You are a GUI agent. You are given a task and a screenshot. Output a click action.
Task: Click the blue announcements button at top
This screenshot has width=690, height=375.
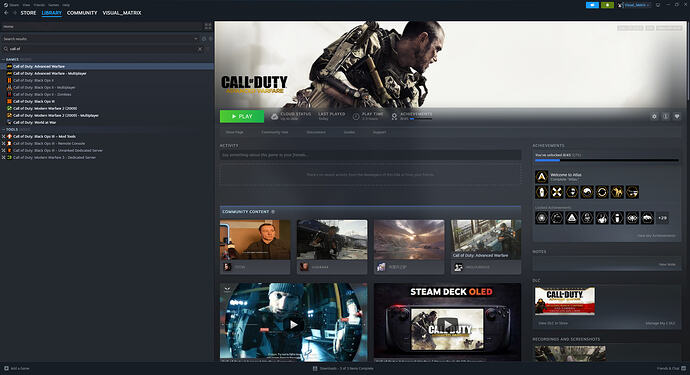[x=592, y=5]
